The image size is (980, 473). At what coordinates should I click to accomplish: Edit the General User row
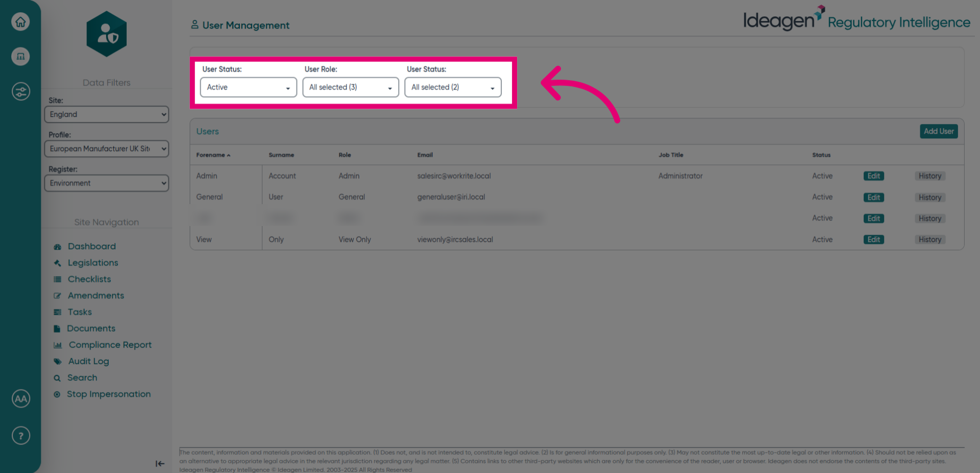click(x=873, y=197)
